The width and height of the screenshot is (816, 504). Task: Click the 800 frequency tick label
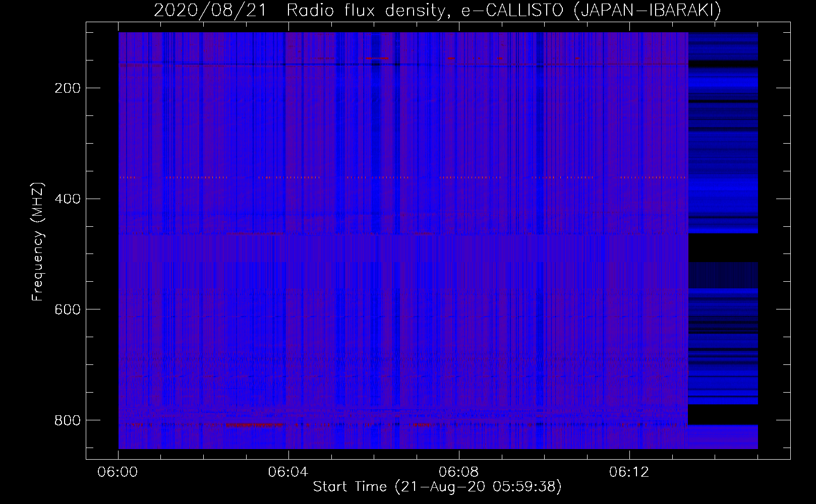[67, 420]
